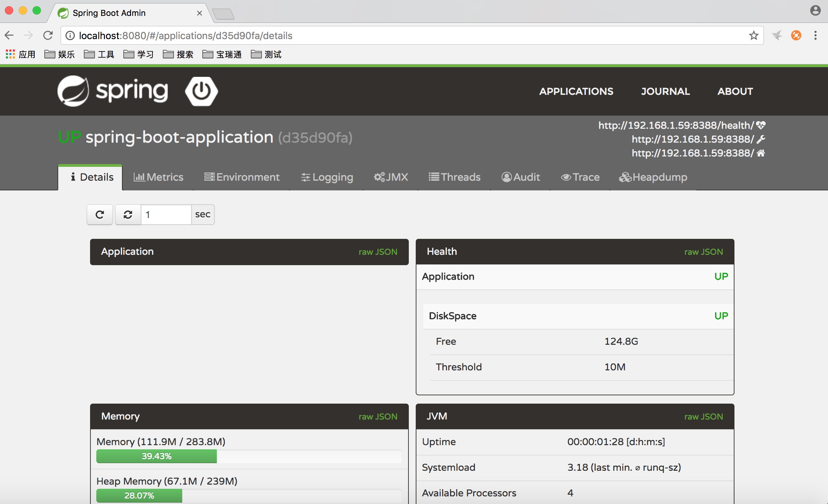Screen dimensions: 828x504
Task: Open the user profile avatar icon
Action: coord(815,11)
